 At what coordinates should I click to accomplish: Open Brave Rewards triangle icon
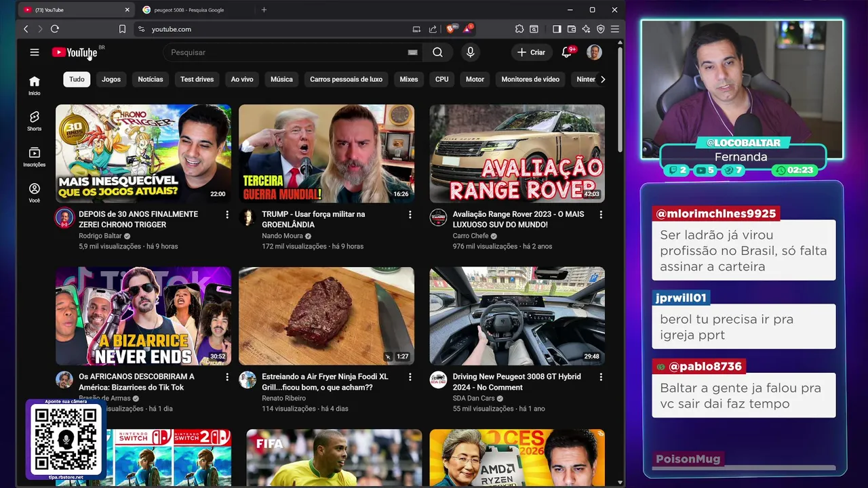(467, 29)
